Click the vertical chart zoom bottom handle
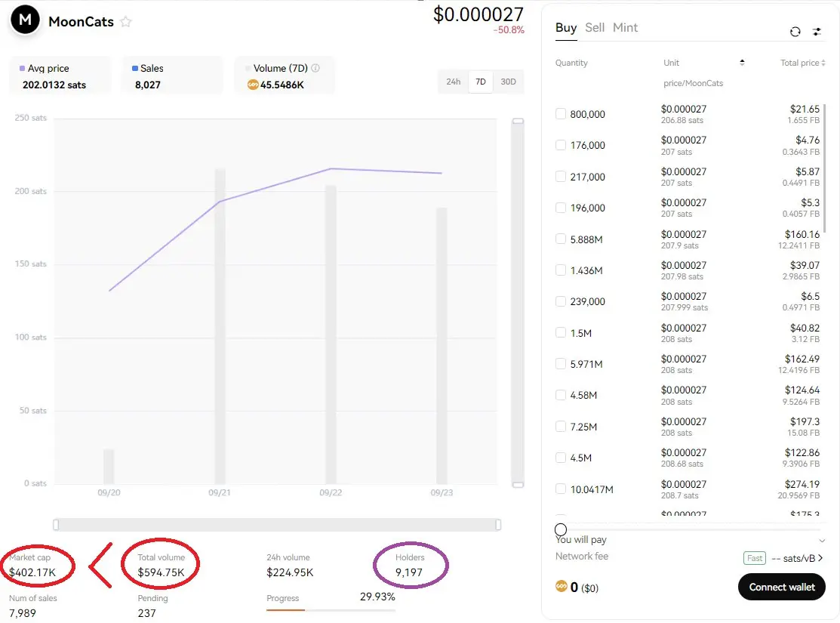 coord(518,485)
